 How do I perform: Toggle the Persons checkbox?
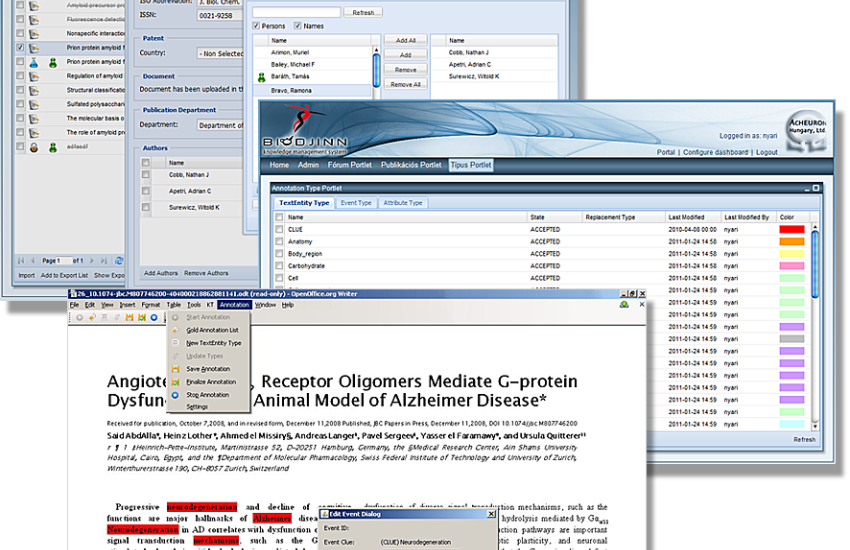(x=257, y=25)
